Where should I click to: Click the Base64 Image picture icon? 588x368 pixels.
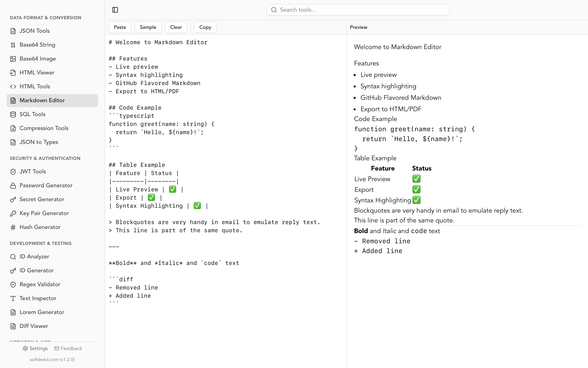pyautogui.click(x=13, y=59)
